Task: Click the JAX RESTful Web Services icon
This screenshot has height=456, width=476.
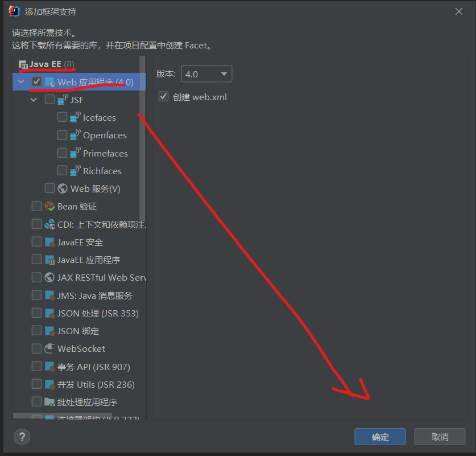Action: tap(49, 277)
